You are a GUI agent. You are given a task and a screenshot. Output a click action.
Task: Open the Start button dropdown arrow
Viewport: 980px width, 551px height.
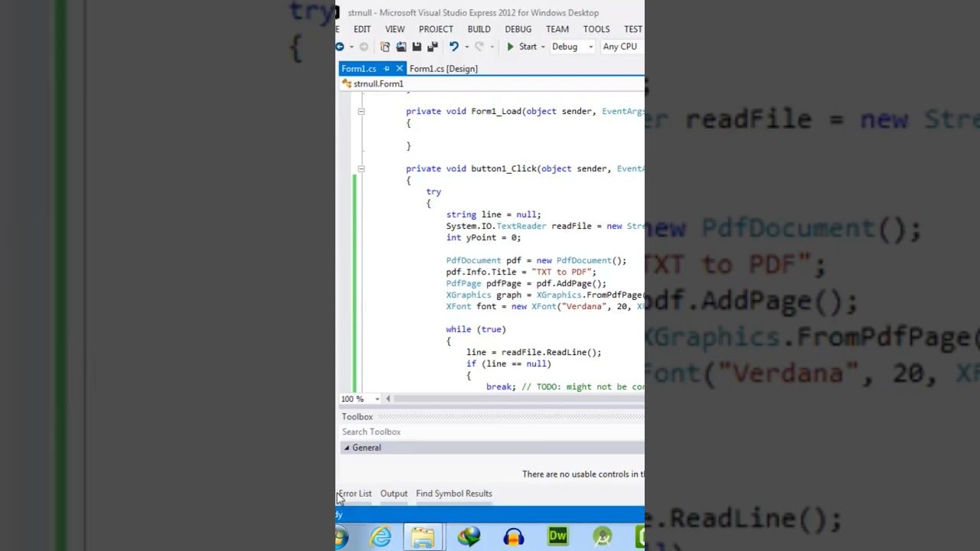click(x=543, y=47)
